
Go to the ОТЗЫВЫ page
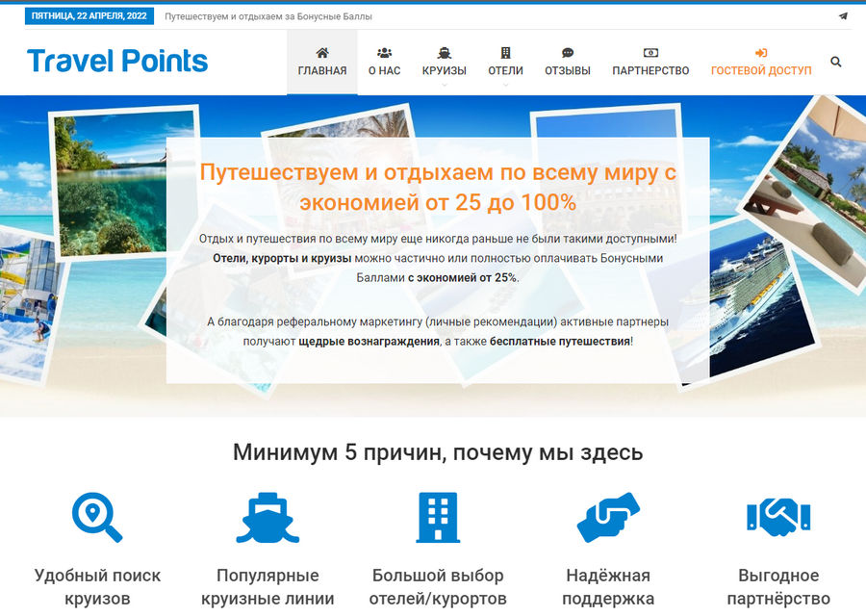(x=567, y=70)
